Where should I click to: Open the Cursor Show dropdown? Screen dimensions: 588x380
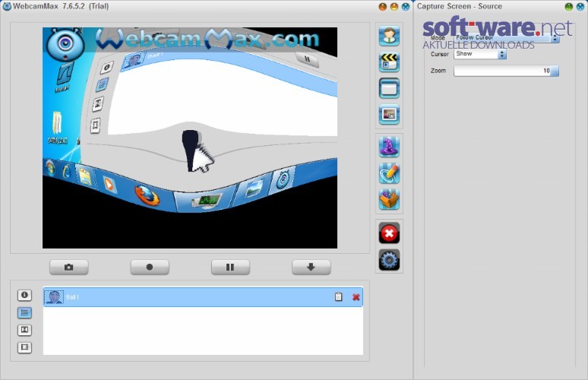tap(480, 54)
